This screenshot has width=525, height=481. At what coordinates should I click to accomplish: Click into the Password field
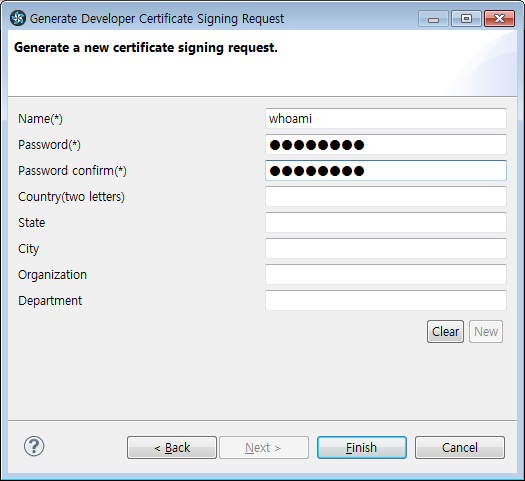(x=386, y=145)
